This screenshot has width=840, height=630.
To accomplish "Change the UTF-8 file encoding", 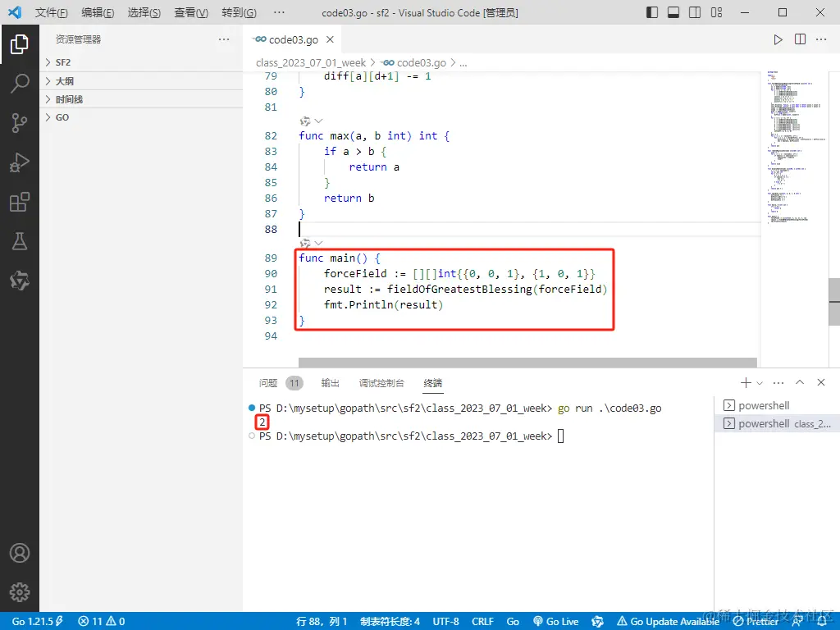I will pos(445,622).
